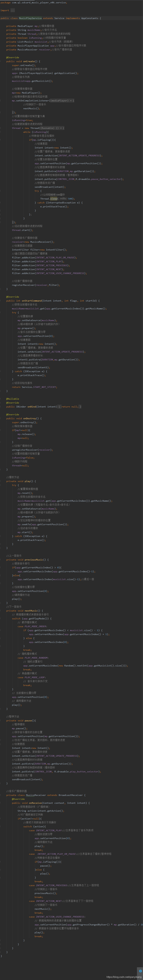The width and height of the screenshot is (143, 980).
Task: Click the 'case PLAY_MODE_LOOP:' line
Action: [32, 677]
